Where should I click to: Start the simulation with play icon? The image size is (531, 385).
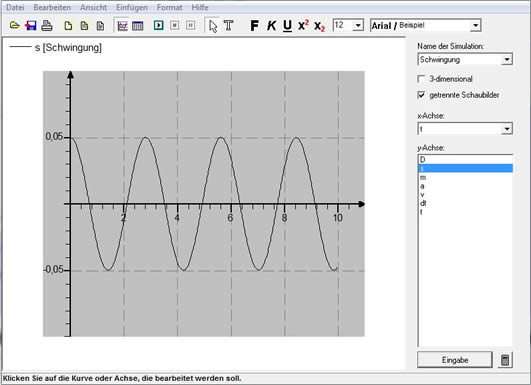[x=158, y=25]
